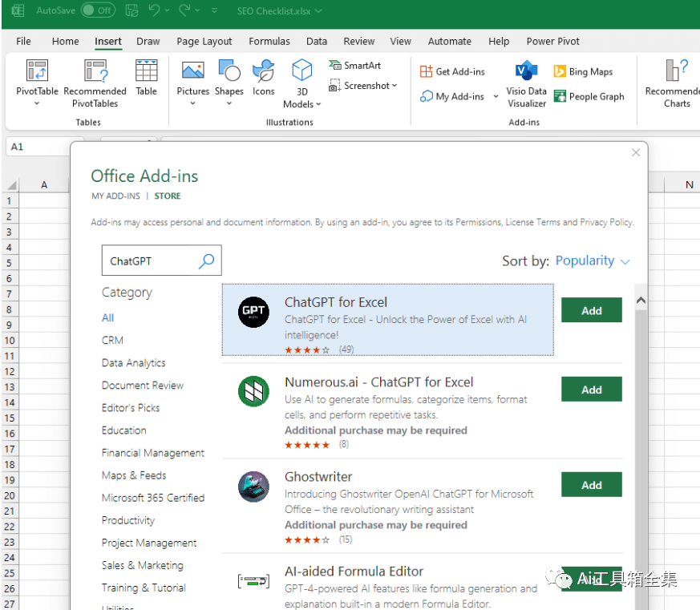Add the ChatGPT for Excel add-in
The image size is (700, 610).
[x=591, y=311]
